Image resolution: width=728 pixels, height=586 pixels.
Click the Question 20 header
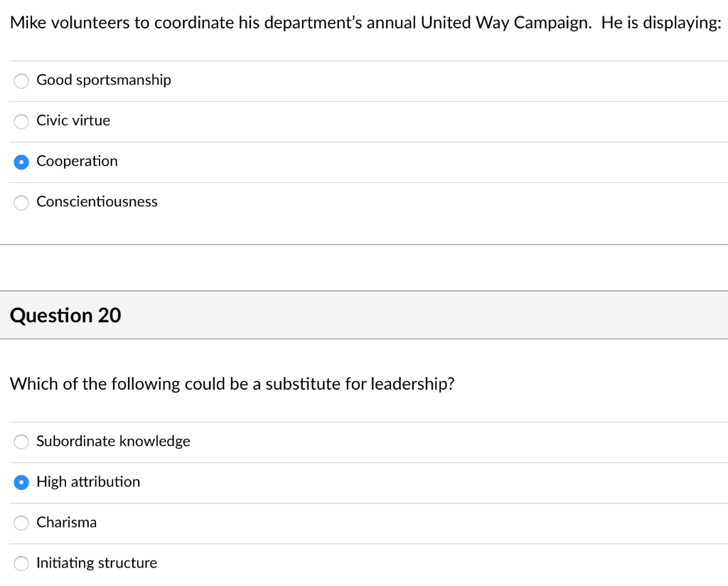(x=65, y=315)
